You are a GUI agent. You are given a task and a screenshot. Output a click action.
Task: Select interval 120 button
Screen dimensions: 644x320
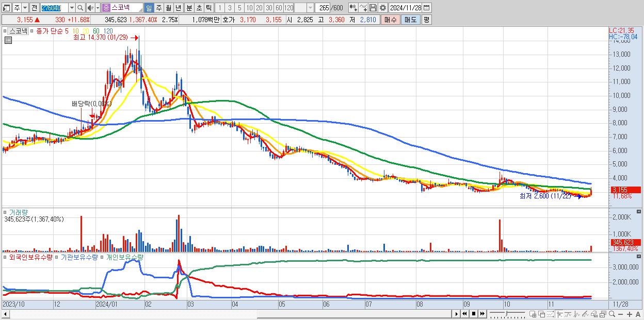coord(289,8)
